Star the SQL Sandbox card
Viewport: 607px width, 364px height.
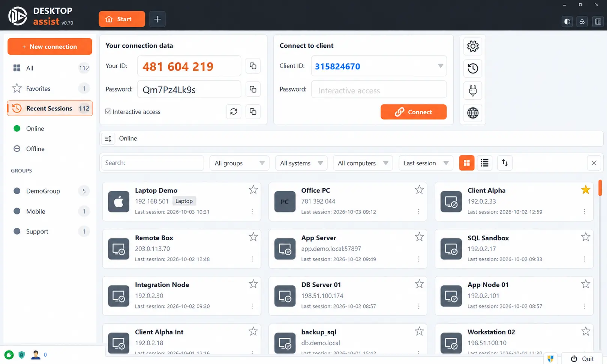tap(586, 237)
